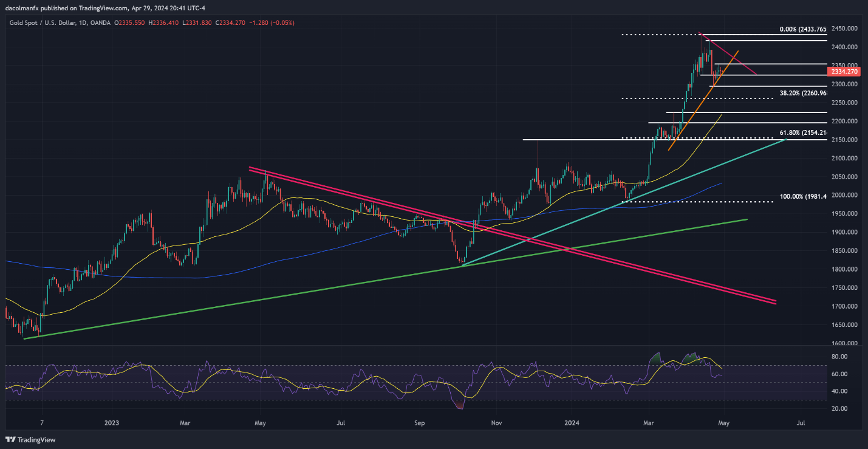Click the price axis label '2300.000'

click(x=844, y=84)
